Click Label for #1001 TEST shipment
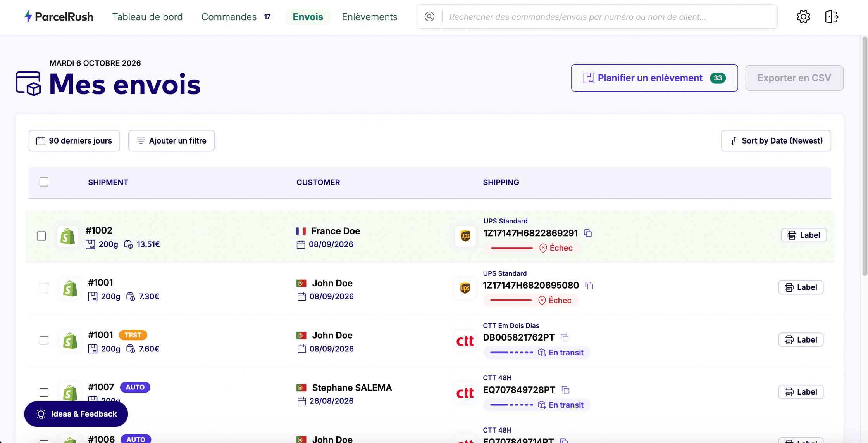The image size is (868, 443). (x=801, y=340)
